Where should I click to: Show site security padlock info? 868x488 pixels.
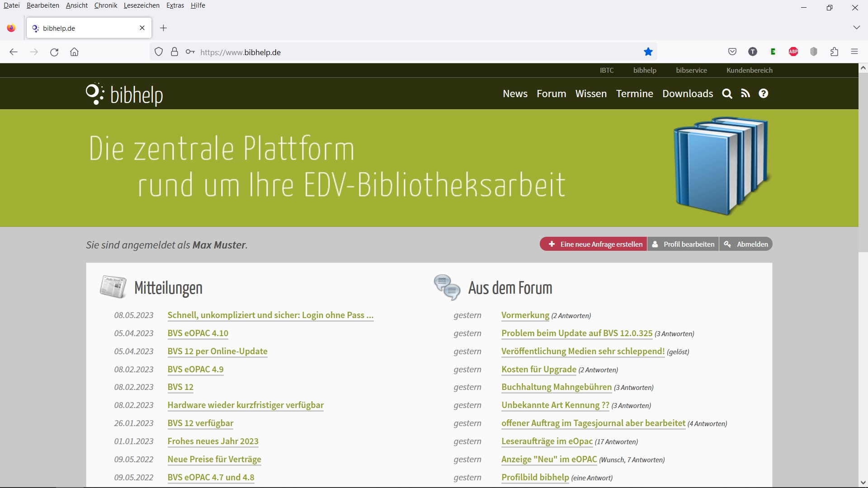(175, 52)
